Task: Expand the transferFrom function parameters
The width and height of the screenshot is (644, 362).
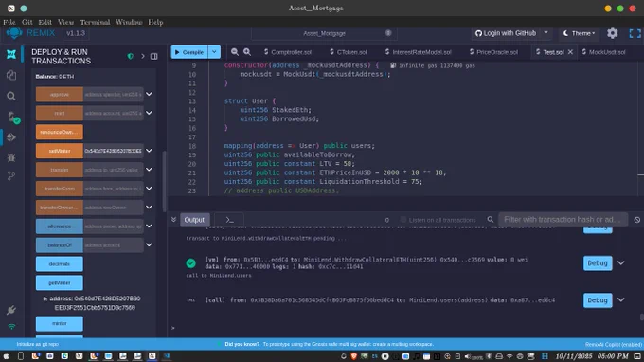Action: pyautogui.click(x=149, y=189)
